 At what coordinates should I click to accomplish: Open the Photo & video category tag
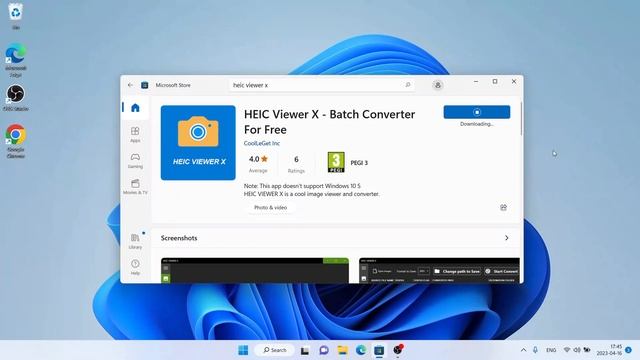(270, 207)
